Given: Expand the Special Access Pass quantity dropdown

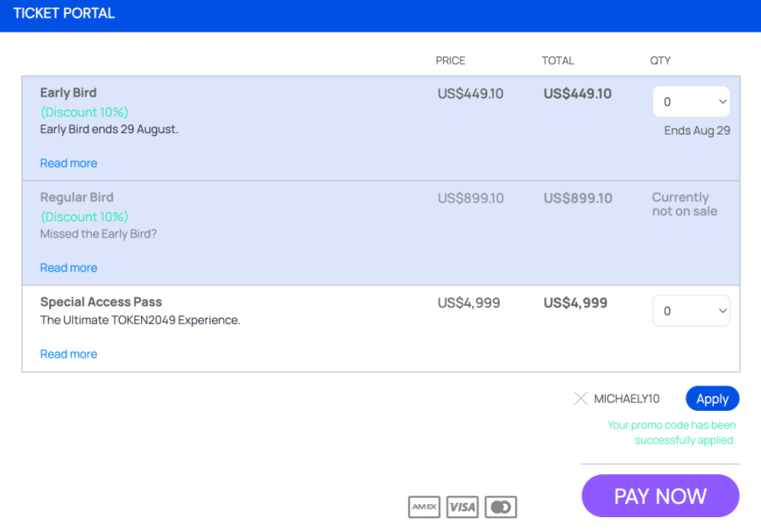Looking at the screenshot, I should tap(691, 311).
